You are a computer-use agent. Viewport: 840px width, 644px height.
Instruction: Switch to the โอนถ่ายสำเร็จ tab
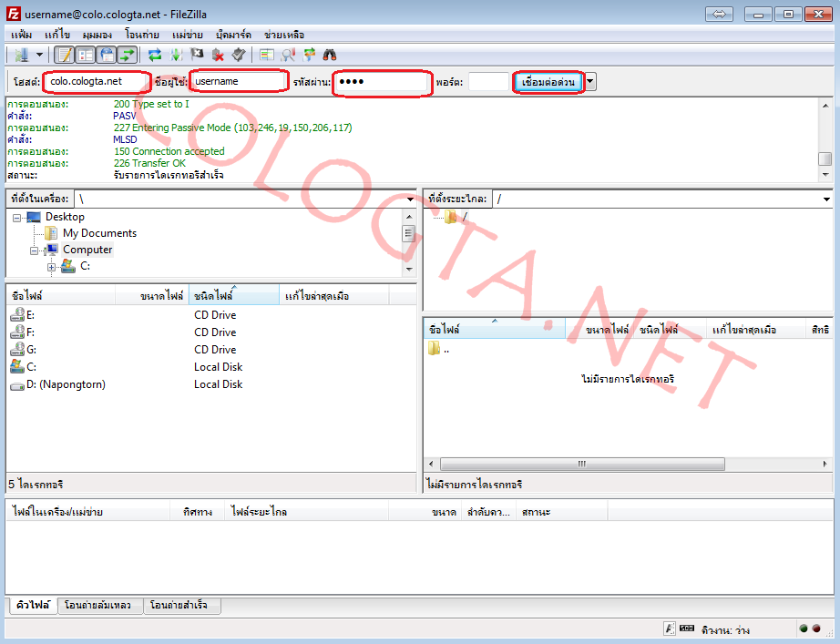point(179,606)
